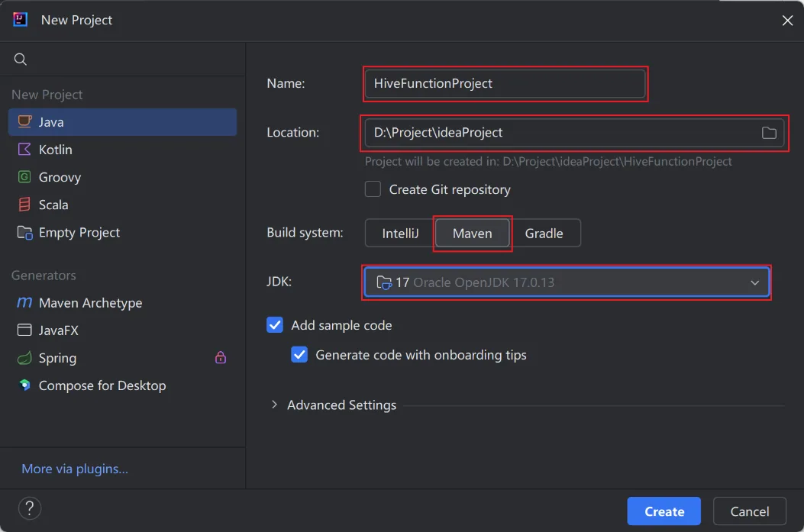
Task: Click the Groovy icon in sidebar
Action: pyautogui.click(x=24, y=177)
